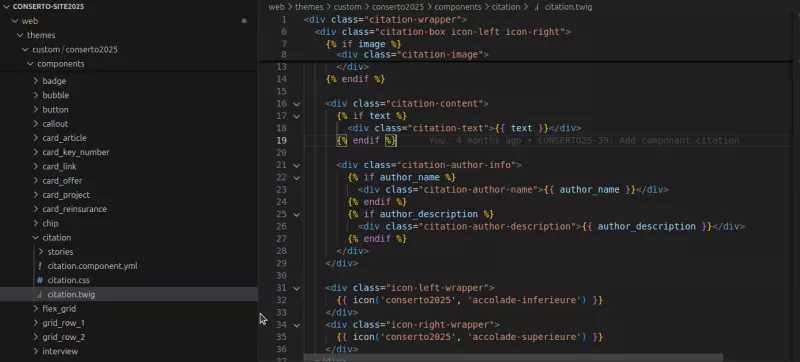Click the sticky line 'citation-wrapper' at top
Image resolution: width=800 pixels, height=362 pixels.
point(385,20)
